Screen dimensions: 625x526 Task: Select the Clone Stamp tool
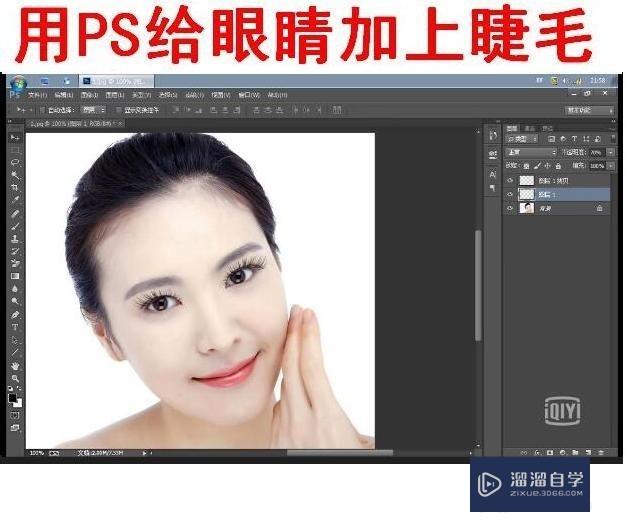click(x=15, y=238)
